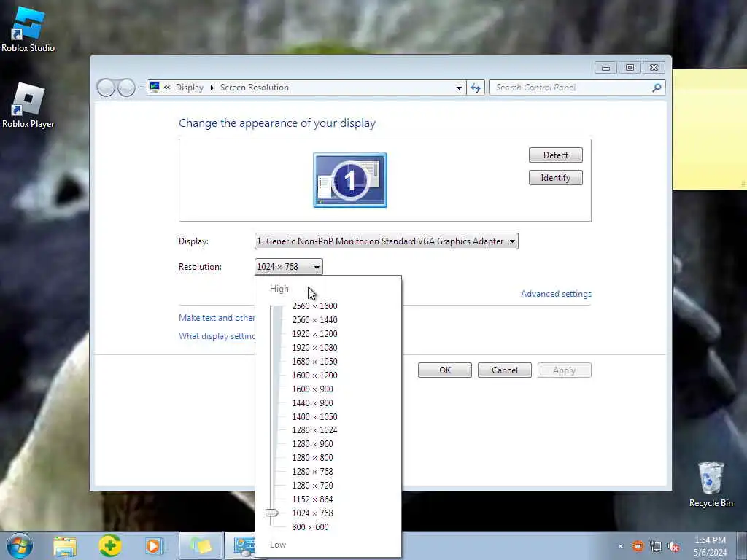This screenshot has width=747, height=560.
Task: Open the Advanced settings link
Action: click(556, 294)
